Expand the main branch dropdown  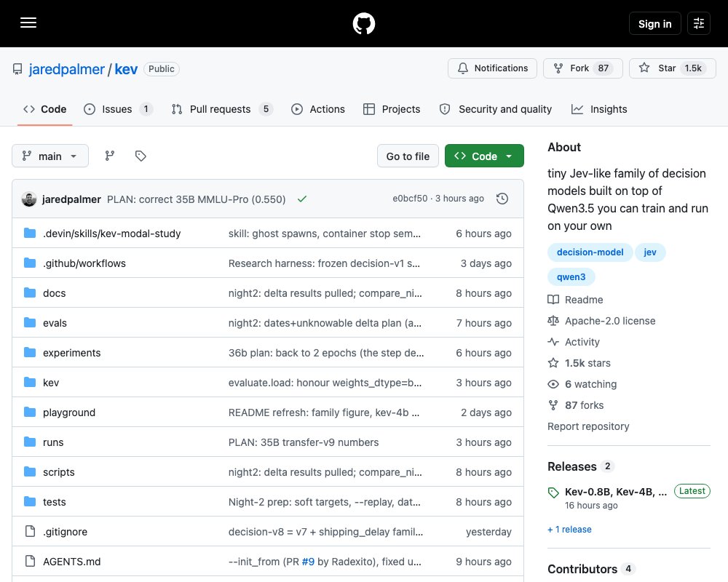[x=50, y=156]
